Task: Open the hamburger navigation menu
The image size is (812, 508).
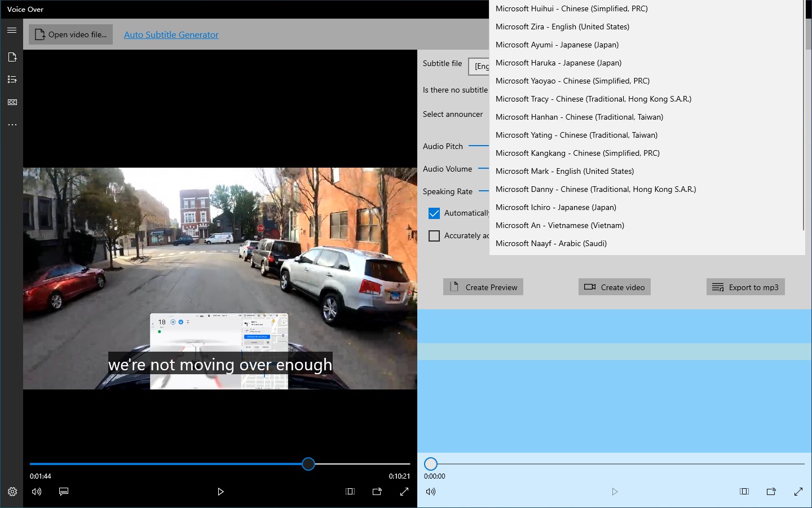Action: 12,30
